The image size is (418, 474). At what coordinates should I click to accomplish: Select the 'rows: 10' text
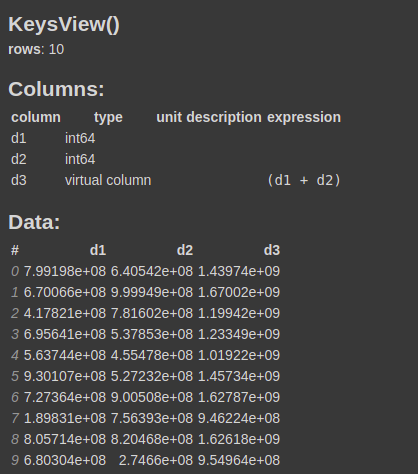point(36,50)
